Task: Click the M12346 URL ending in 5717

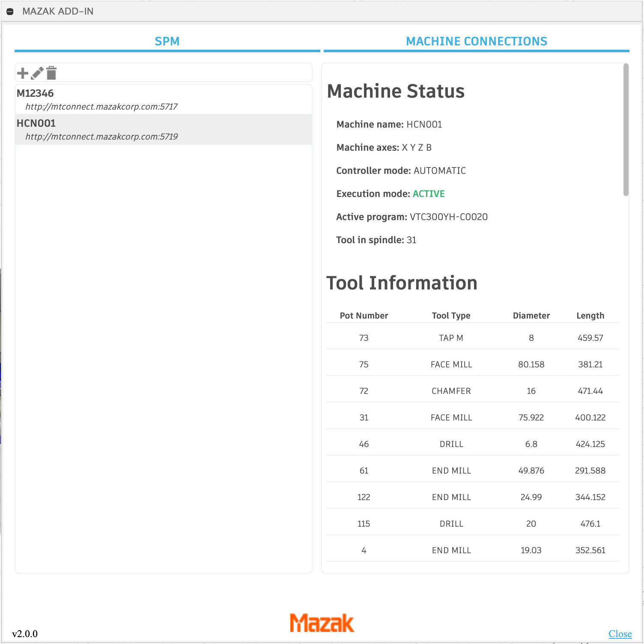Action: [101, 107]
